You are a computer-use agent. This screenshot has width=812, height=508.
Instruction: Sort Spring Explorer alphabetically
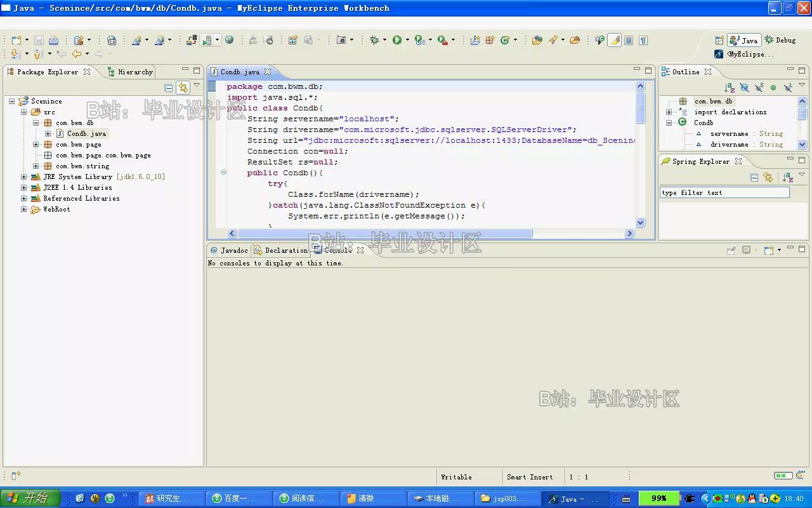[x=788, y=177]
